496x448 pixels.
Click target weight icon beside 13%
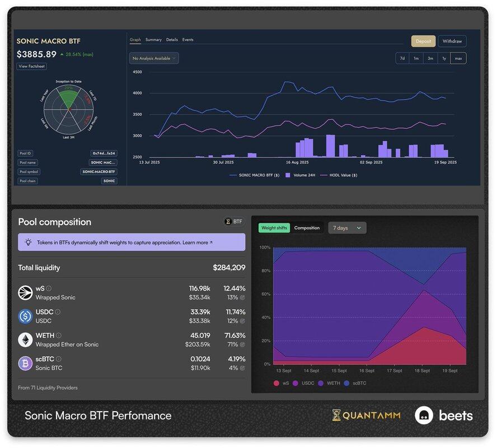click(x=242, y=297)
